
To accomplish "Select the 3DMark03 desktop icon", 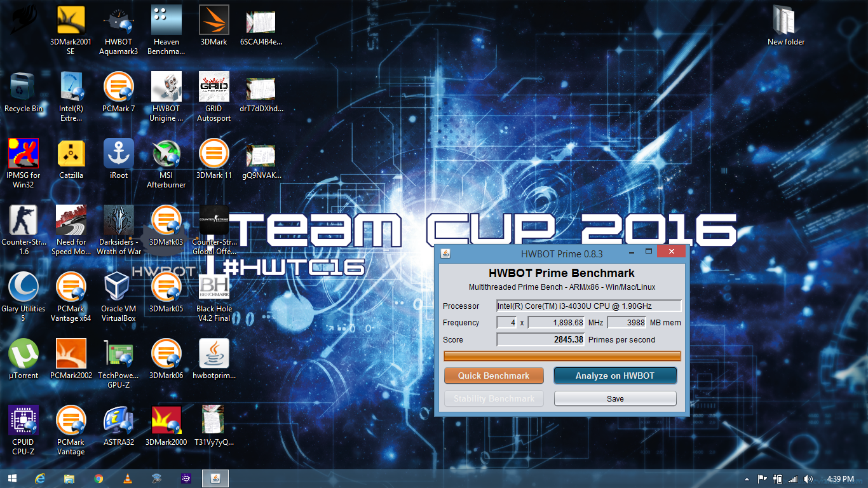I will click(166, 226).
